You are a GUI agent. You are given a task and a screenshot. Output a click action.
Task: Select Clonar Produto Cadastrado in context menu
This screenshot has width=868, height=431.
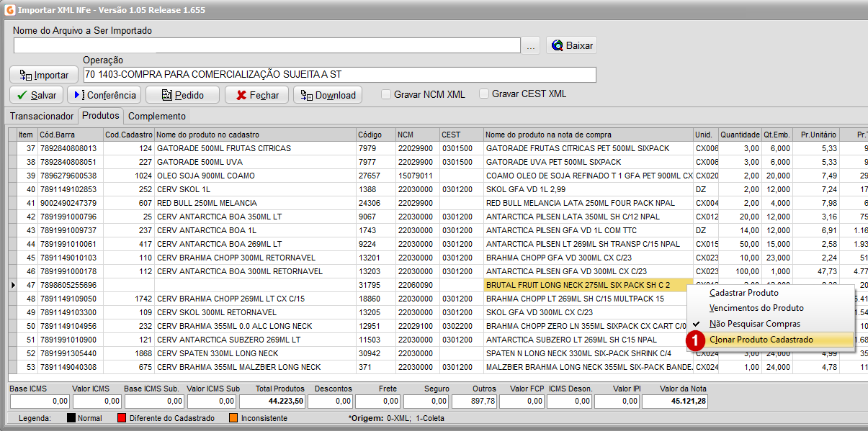(x=761, y=340)
